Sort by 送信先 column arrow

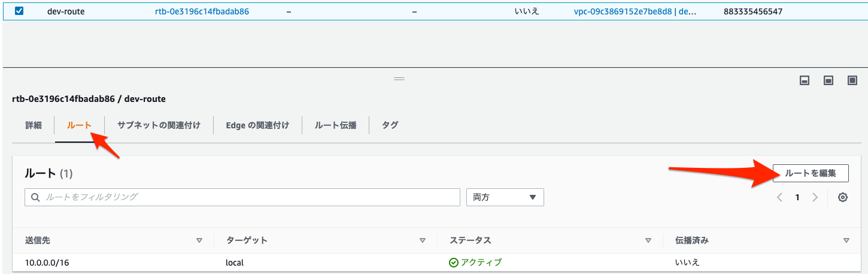click(199, 240)
